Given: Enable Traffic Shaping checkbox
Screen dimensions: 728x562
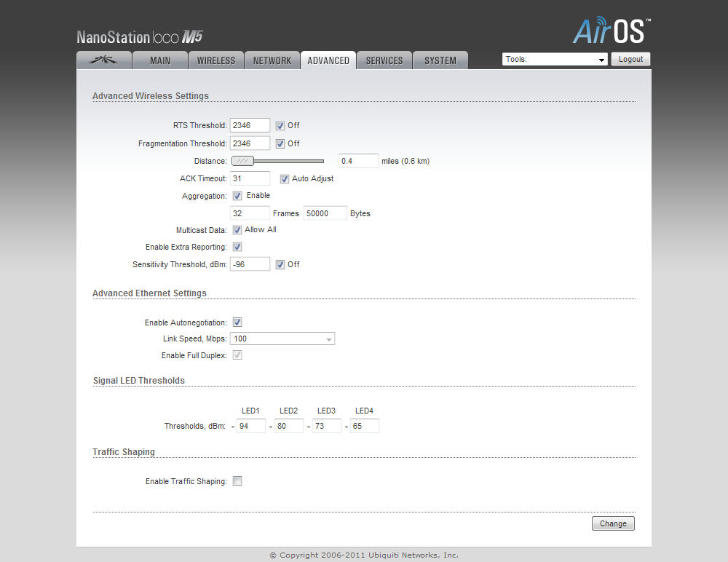Looking at the screenshot, I should 237,481.
